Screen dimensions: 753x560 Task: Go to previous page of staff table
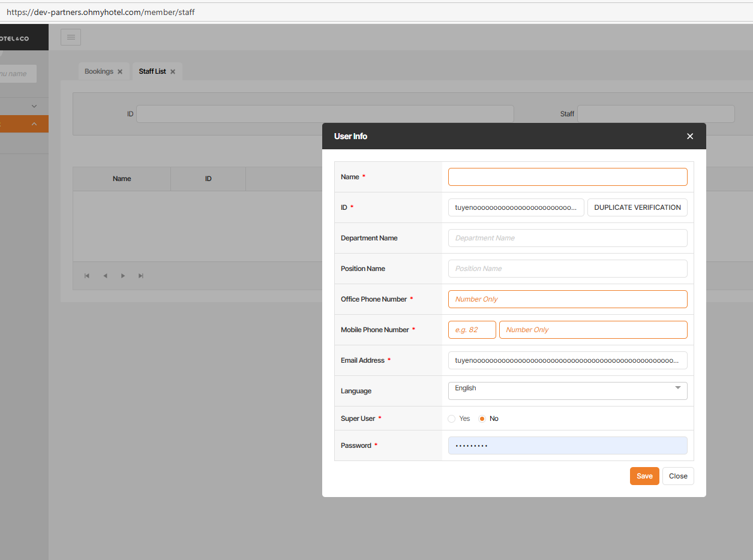tap(105, 276)
